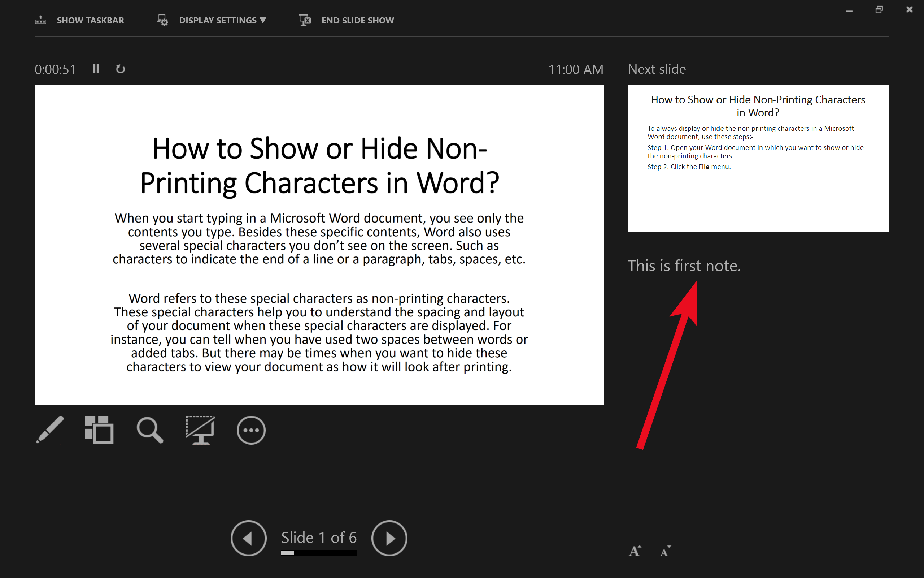Click the 11:00 AM clock display

[x=576, y=69]
